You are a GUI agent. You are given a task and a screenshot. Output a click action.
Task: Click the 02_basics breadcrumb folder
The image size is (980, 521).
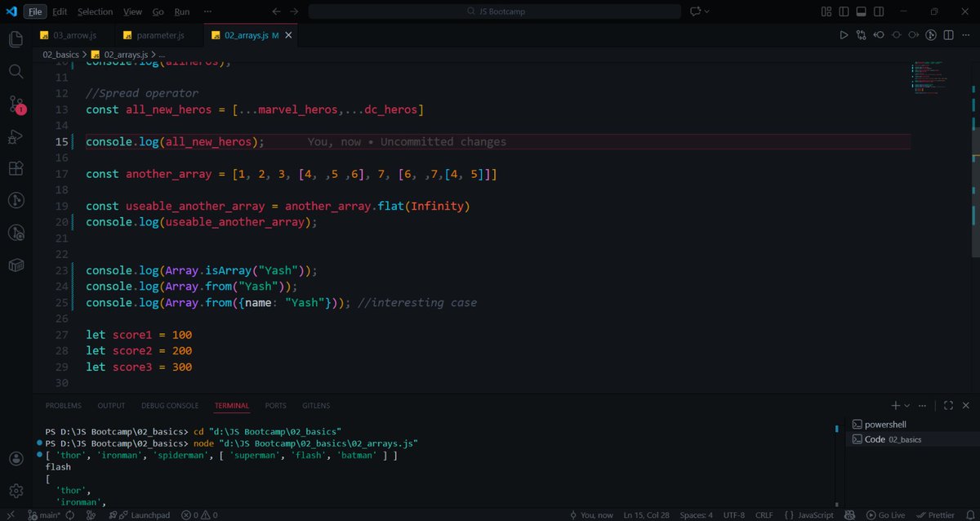(x=61, y=54)
